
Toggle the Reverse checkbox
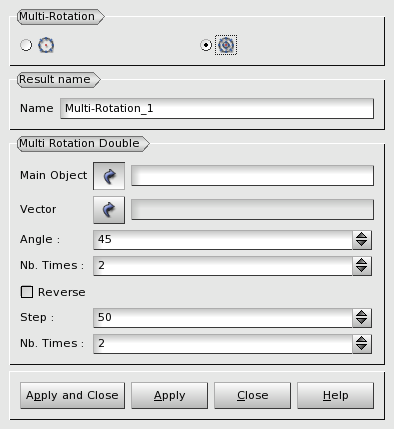27,292
